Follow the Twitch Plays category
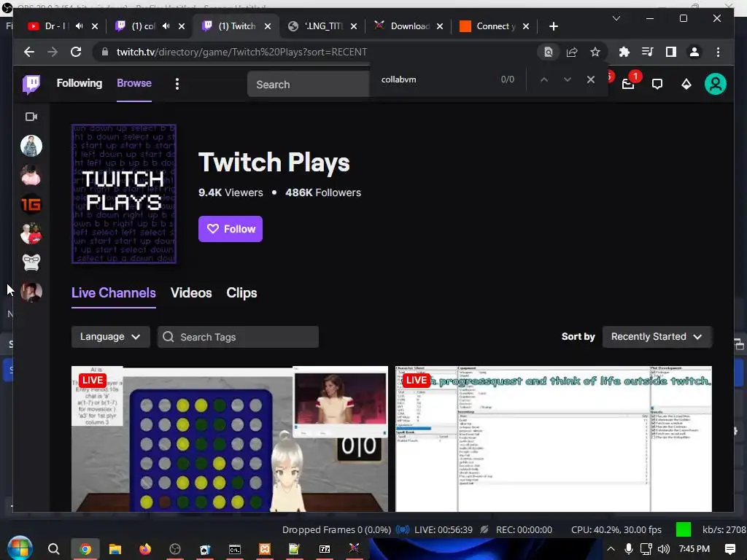This screenshot has height=560, width=747. point(230,229)
